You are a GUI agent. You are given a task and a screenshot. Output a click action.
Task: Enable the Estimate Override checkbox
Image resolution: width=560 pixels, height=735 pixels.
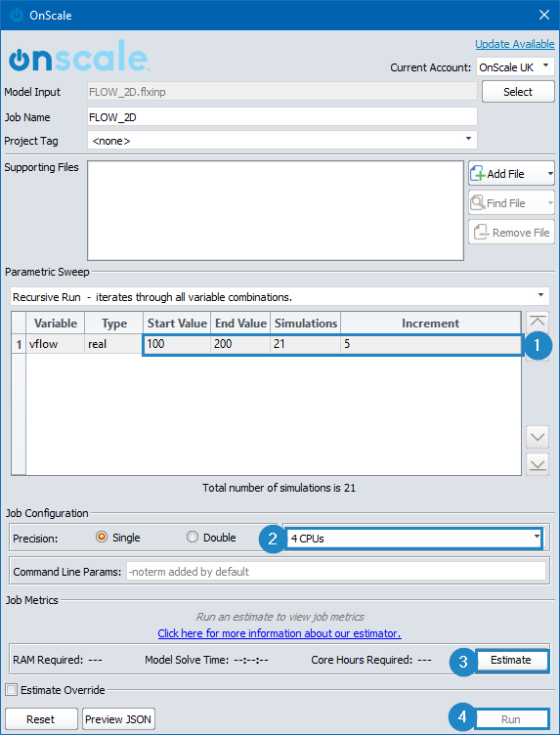tap(12, 690)
